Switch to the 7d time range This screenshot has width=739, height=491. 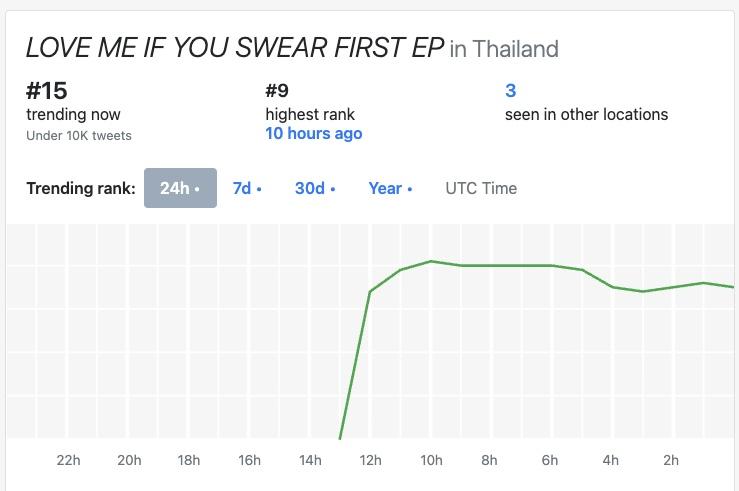(x=246, y=188)
